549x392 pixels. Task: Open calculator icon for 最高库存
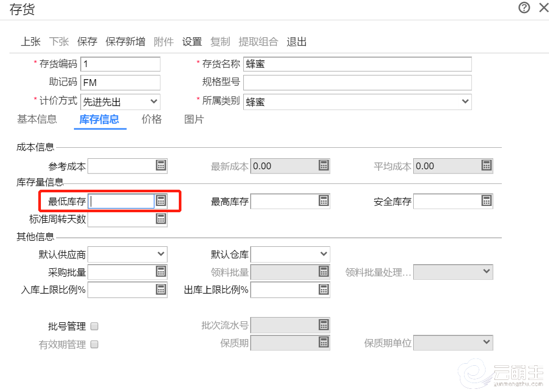(324, 201)
